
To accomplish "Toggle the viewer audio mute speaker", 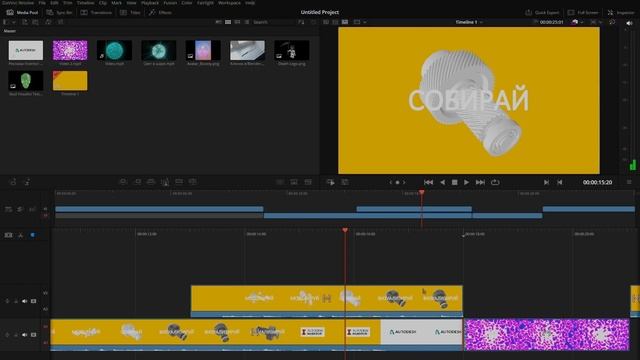I will click(x=629, y=23).
